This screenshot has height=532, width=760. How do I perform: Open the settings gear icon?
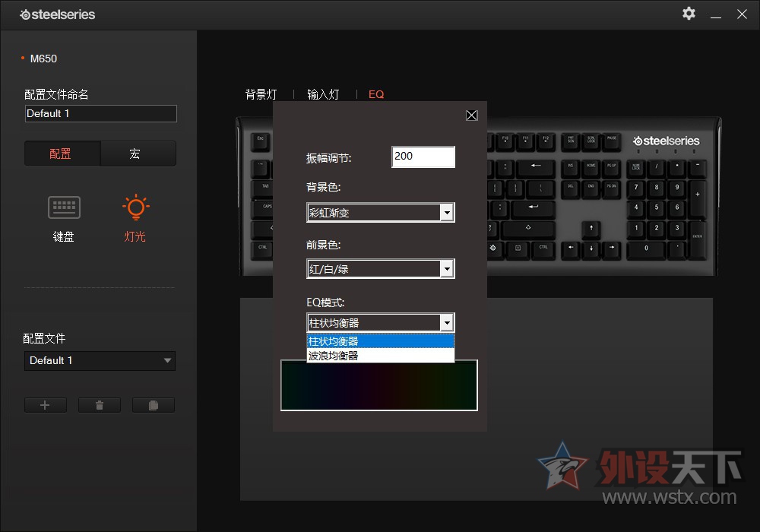(688, 14)
